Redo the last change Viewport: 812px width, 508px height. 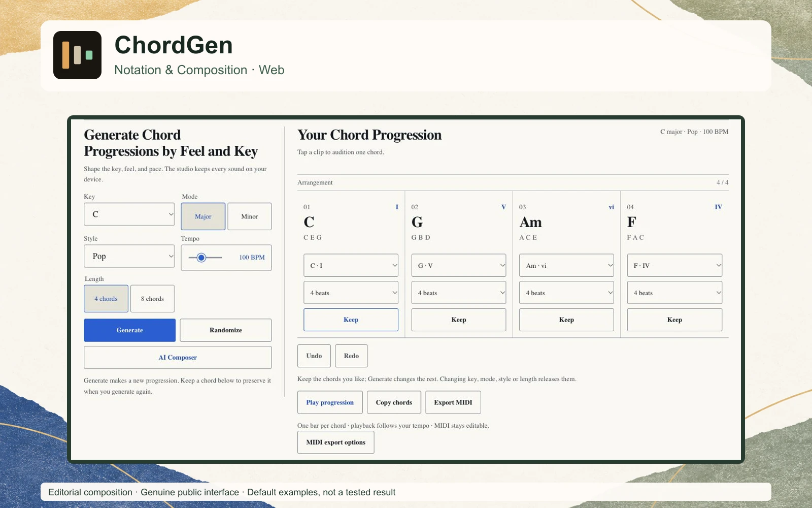pyautogui.click(x=351, y=356)
